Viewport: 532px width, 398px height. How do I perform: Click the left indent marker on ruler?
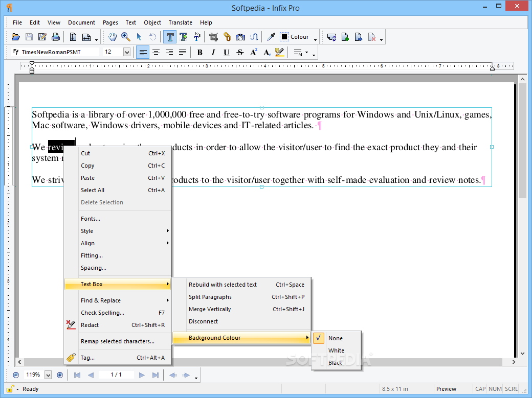pyautogui.click(x=32, y=67)
